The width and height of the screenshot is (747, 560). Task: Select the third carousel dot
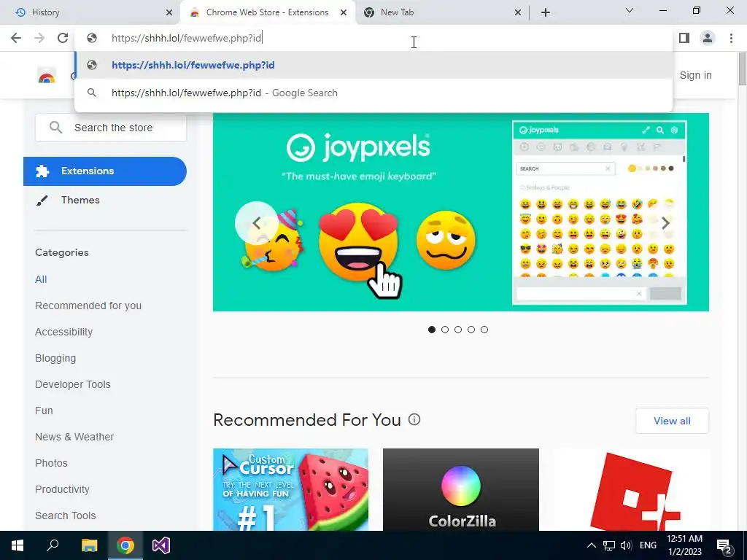pyautogui.click(x=458, y=330)
